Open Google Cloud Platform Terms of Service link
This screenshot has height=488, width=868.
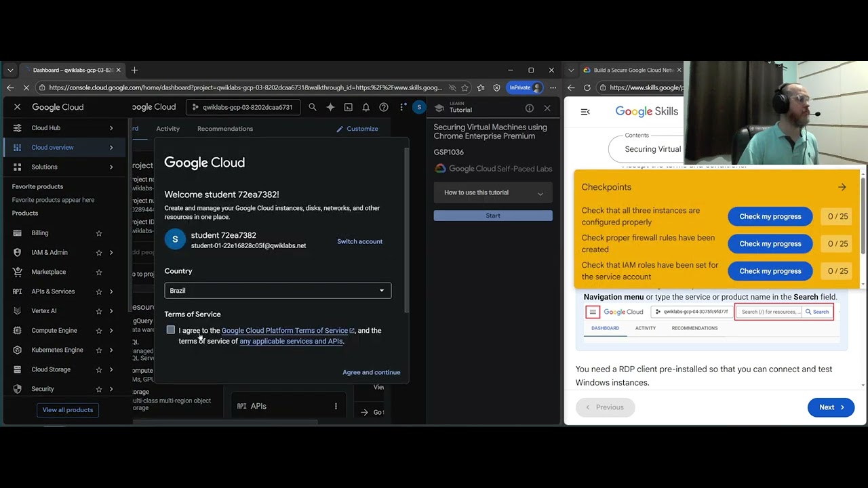pos(288,331)
